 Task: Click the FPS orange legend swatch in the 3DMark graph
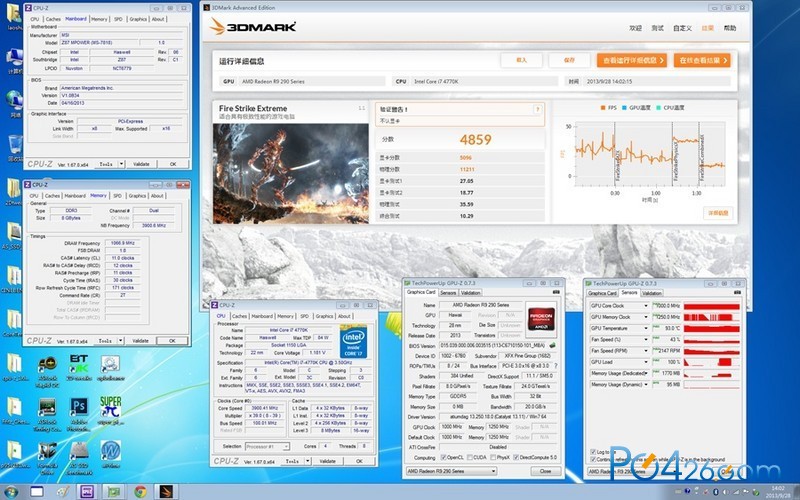[603, 108]
